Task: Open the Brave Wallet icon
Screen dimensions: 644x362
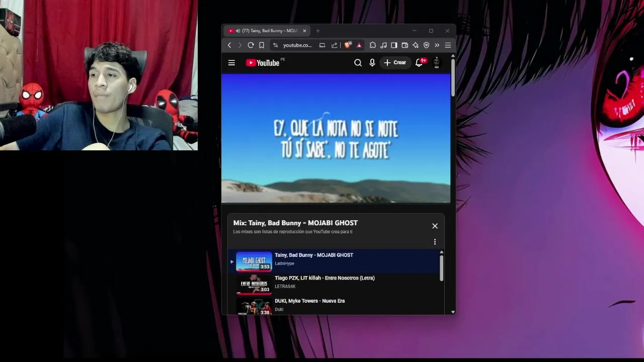Action: (x=405, y=45)
